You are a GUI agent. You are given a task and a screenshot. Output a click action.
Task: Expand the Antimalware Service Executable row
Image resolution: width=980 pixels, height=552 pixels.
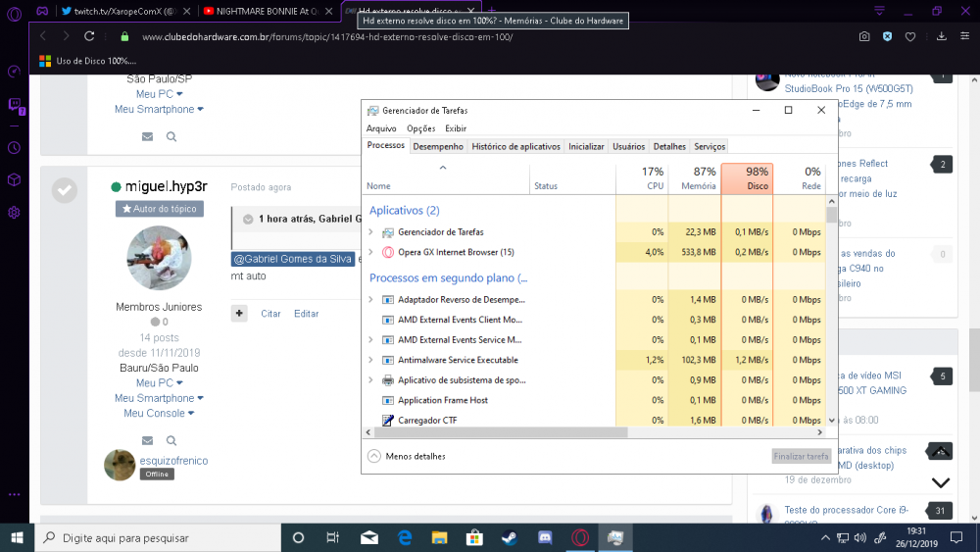coord(370,360)
